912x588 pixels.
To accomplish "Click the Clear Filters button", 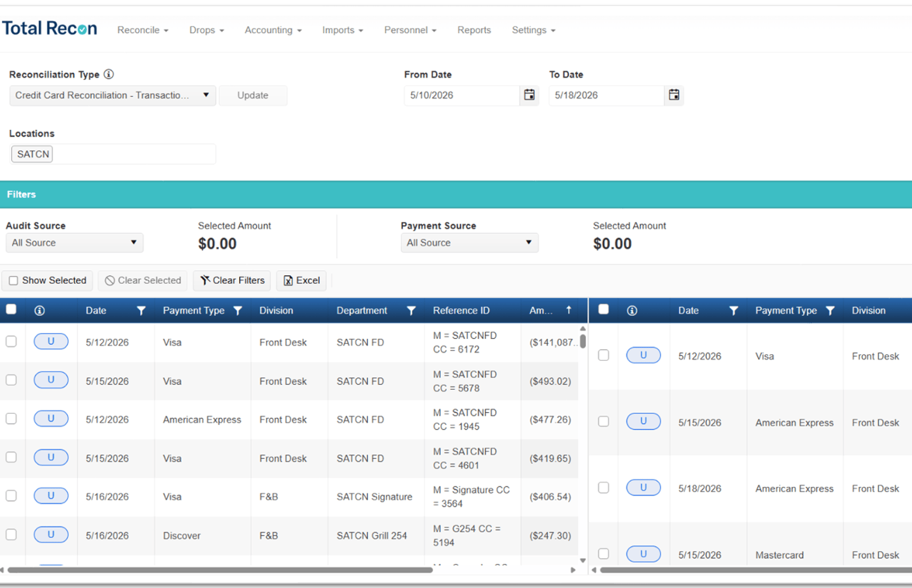I will click(232, 280).
